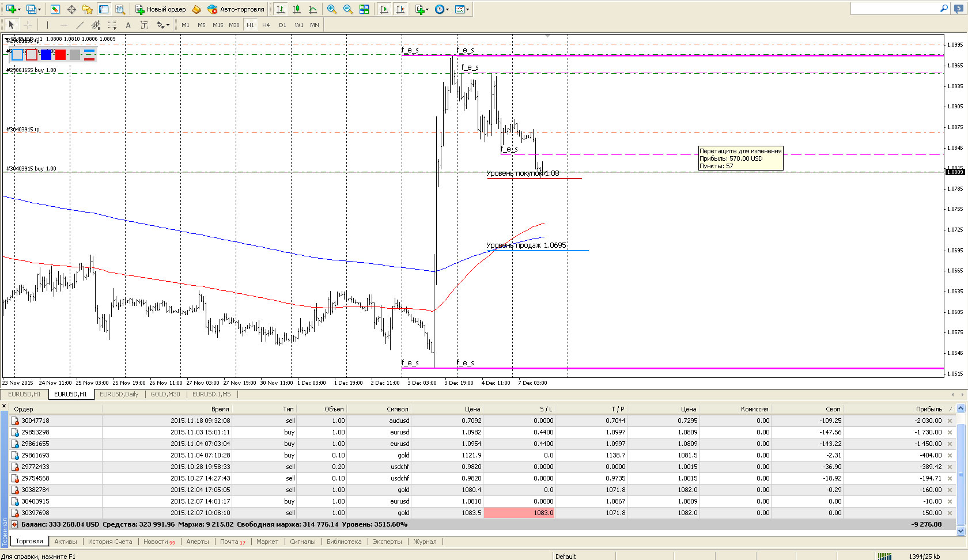Expand the arrows tool dropdown arrow
The height and width of the screenshot is (560, 968).
click(168, 25)
